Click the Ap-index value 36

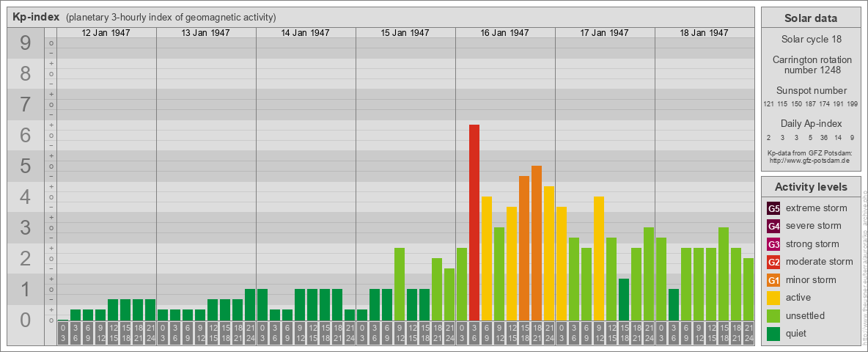pos(824,137)
